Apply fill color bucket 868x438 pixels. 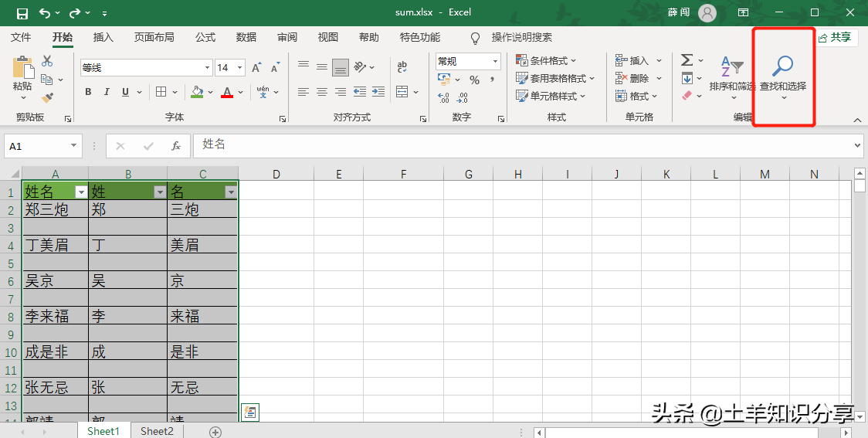[197, 92]
